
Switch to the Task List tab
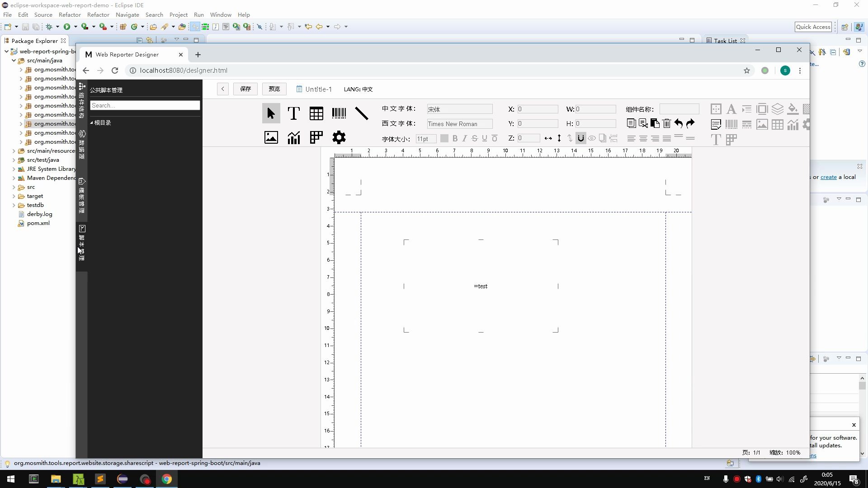[x=725, y=41]
